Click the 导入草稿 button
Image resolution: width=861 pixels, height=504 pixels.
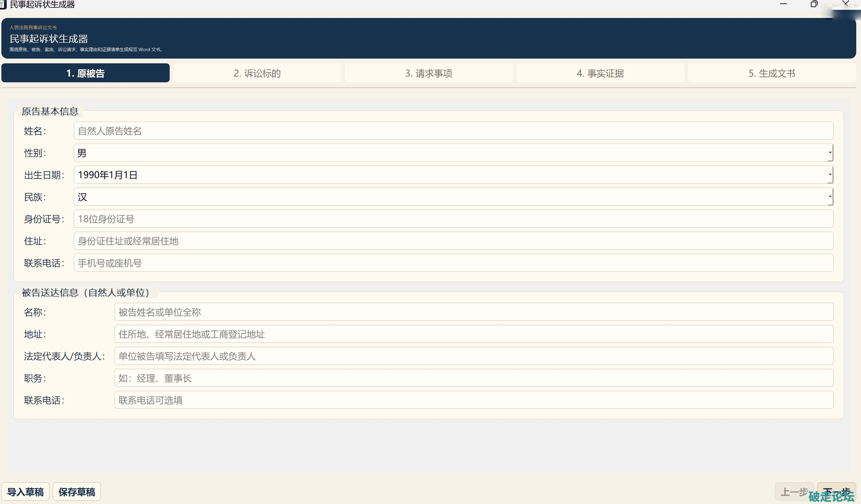(x=25, y=492)
